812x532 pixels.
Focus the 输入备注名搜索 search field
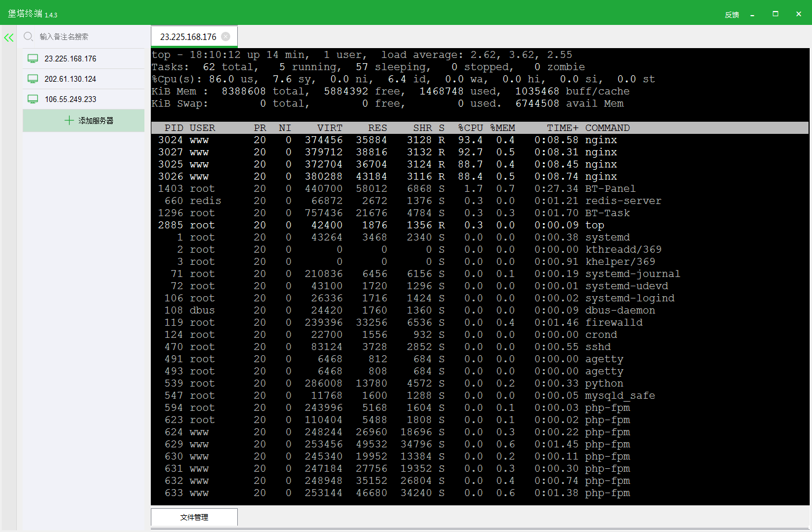click(84, 37)
